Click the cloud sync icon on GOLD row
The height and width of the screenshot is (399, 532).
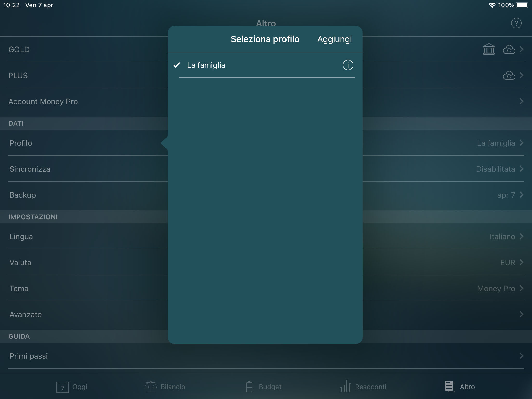[508, 49]
